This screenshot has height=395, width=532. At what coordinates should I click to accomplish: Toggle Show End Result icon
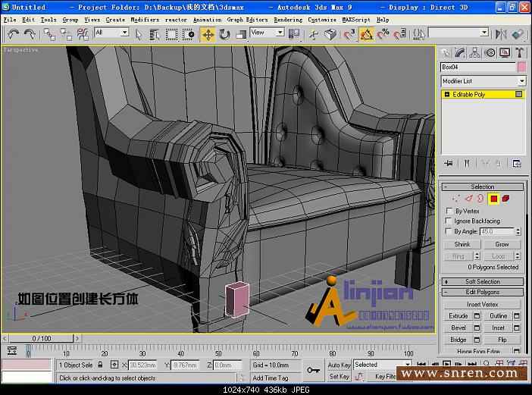pyautogui.click(x=467, y=164)
